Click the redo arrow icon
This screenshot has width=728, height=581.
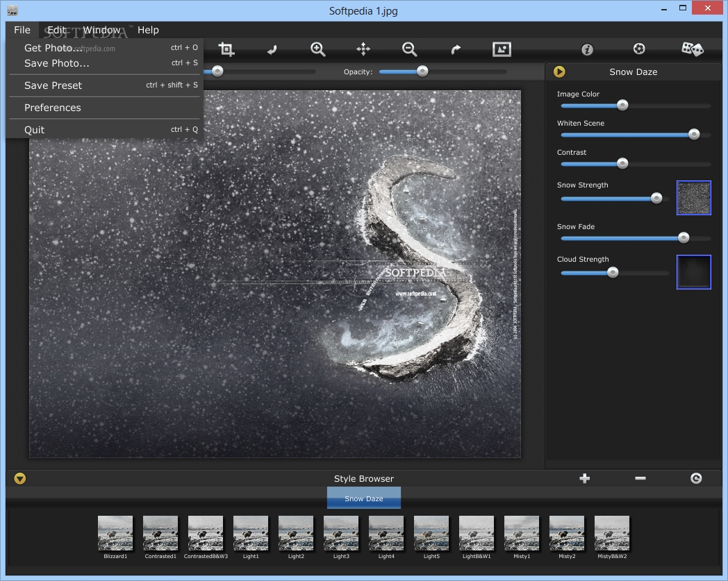tap(456, 49)
